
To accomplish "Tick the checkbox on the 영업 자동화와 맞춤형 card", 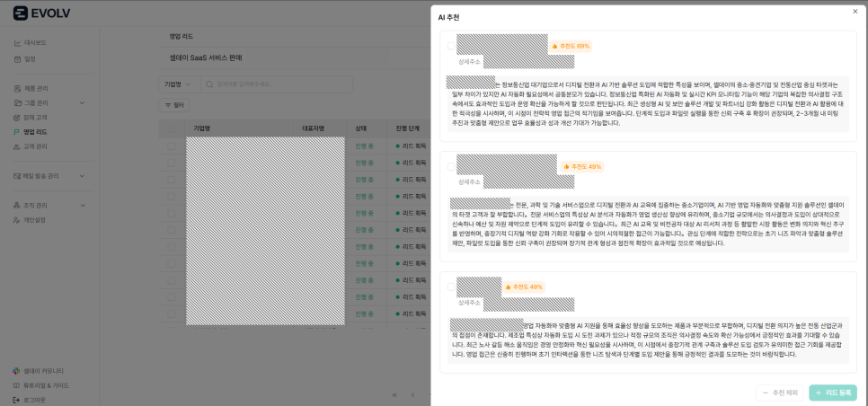I will (x=451, y=287).
